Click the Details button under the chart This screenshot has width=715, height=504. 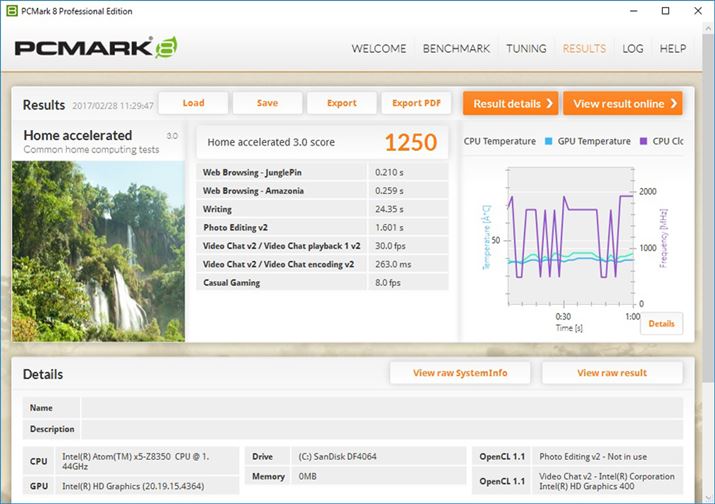pos(661,324)
